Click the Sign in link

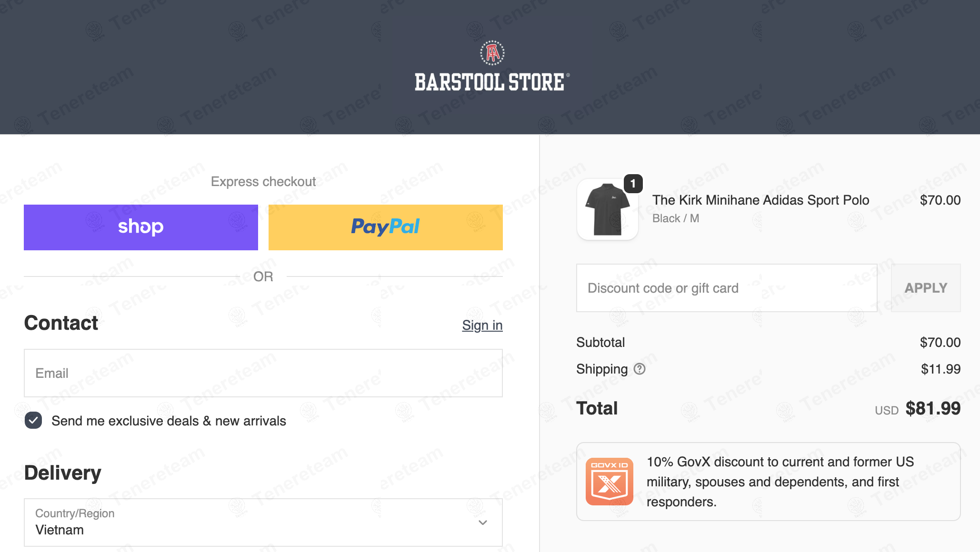pos(482,325)
